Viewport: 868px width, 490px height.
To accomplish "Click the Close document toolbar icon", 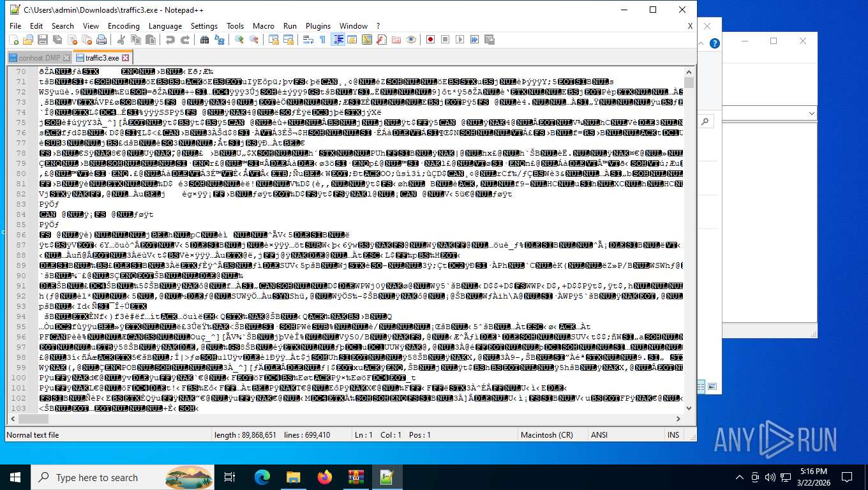I will point(71,40).
